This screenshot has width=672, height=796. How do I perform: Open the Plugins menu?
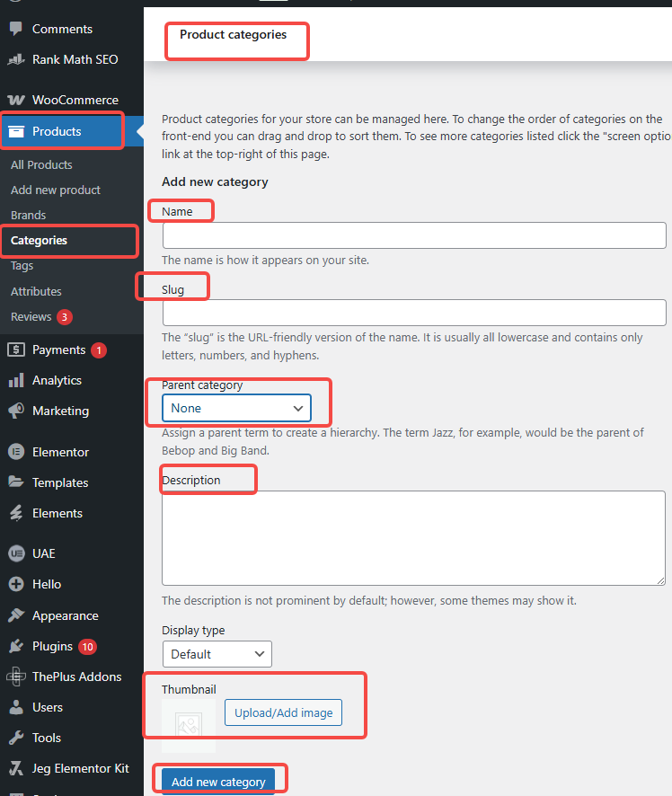[52, 646]
